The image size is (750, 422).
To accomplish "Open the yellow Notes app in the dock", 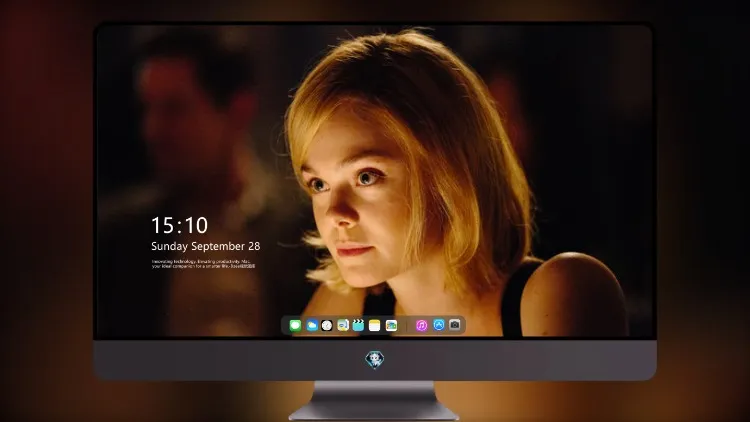I will (x=375, y=325).
